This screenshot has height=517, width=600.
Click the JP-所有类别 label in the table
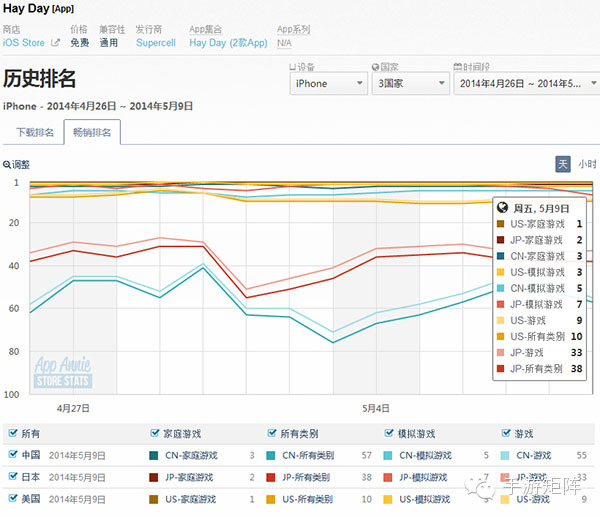pyautogui.click(x=306, y=477)
